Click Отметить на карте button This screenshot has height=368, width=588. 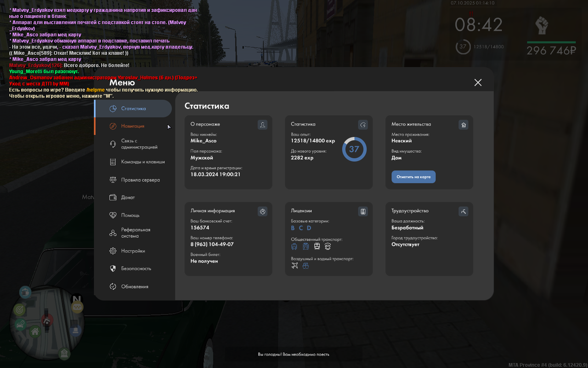(413, 177)
